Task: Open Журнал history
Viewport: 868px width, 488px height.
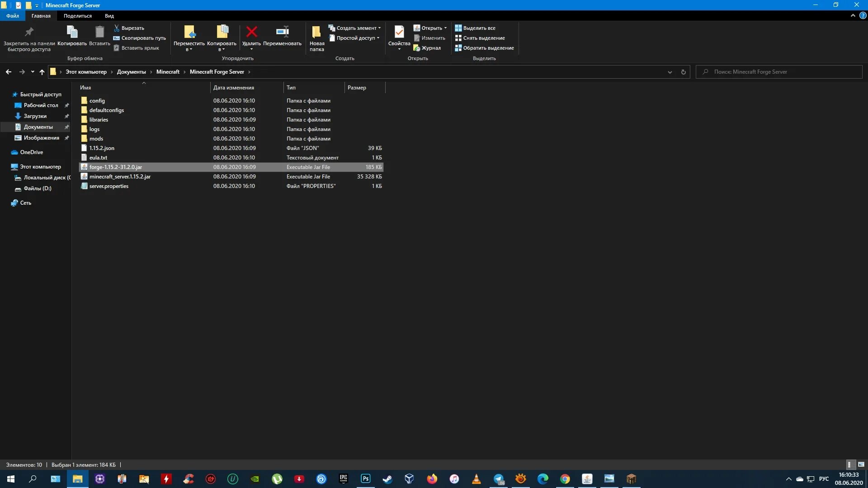Action: coord(427,48)
